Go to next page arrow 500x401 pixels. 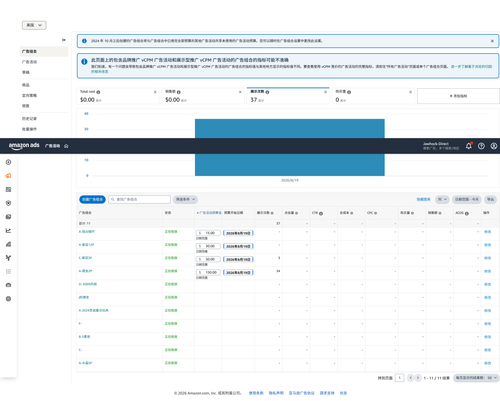418,378
